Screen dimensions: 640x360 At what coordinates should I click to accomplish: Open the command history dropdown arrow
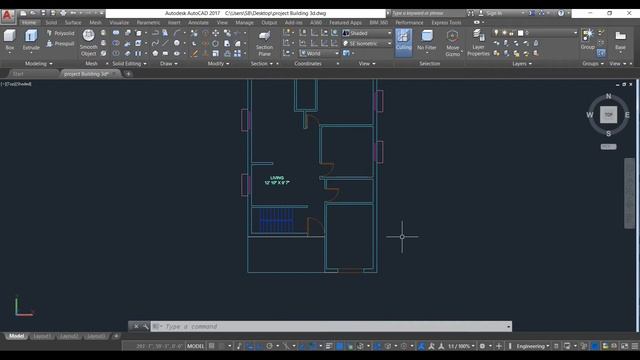click(508, 327)
